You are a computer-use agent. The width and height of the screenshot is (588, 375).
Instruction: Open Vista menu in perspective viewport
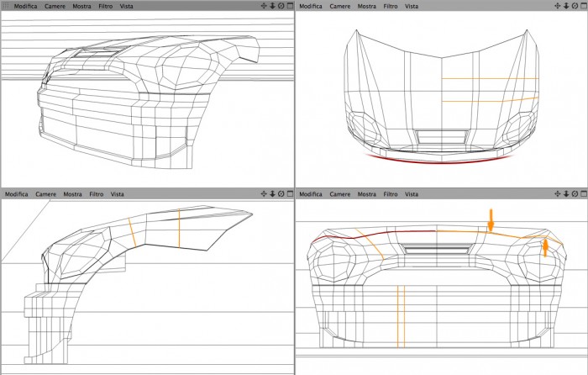click(x=126, y=7)
